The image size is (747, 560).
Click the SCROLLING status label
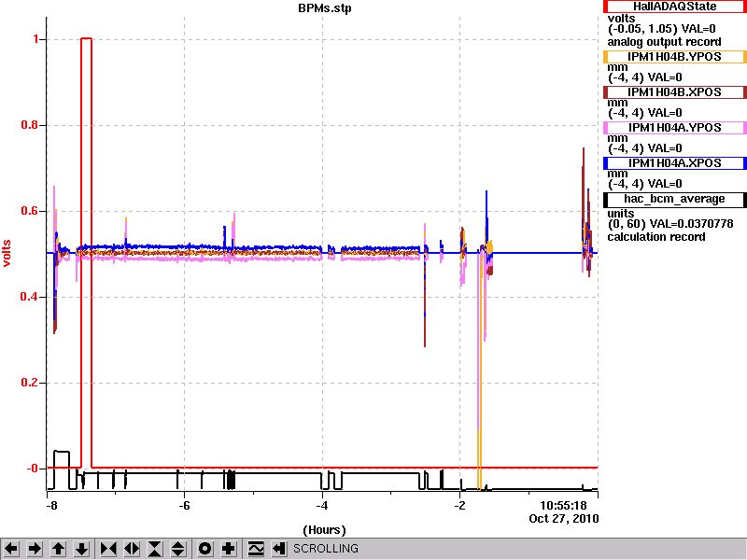tap(325, 549)
